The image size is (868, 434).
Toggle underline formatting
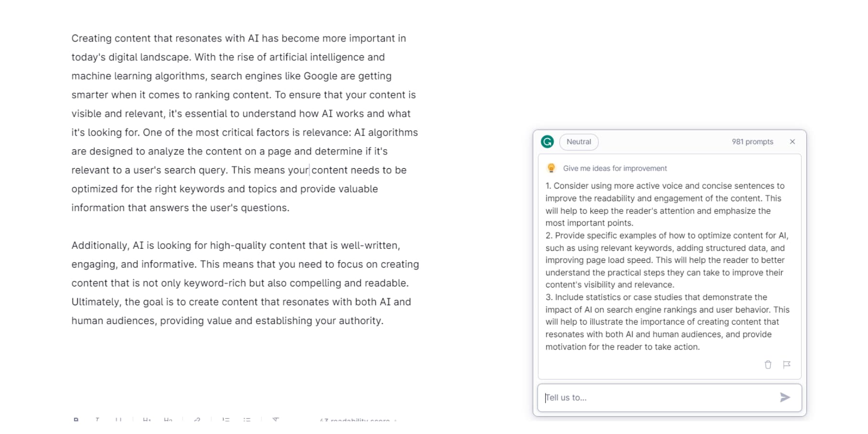tap(119, 420)
